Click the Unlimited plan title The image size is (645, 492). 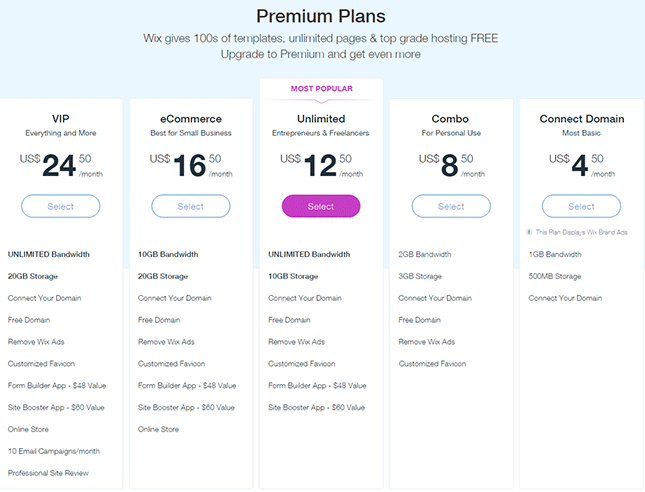pos(321,119)
